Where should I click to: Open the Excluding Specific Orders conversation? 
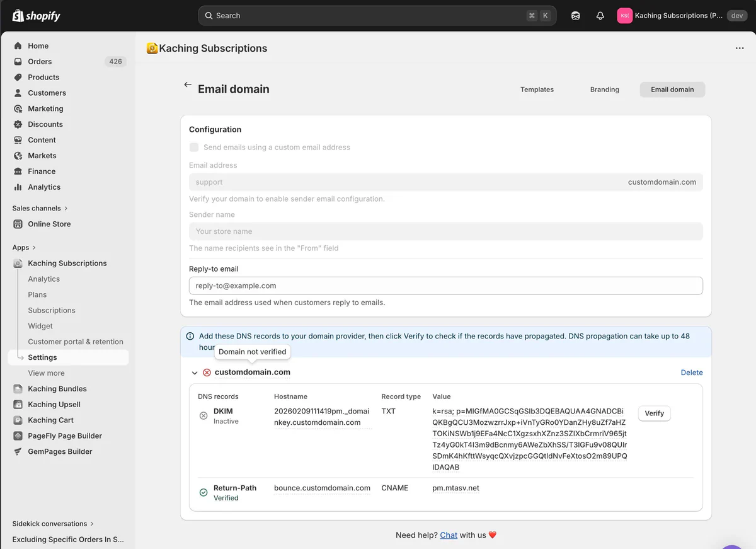(68, 540)
